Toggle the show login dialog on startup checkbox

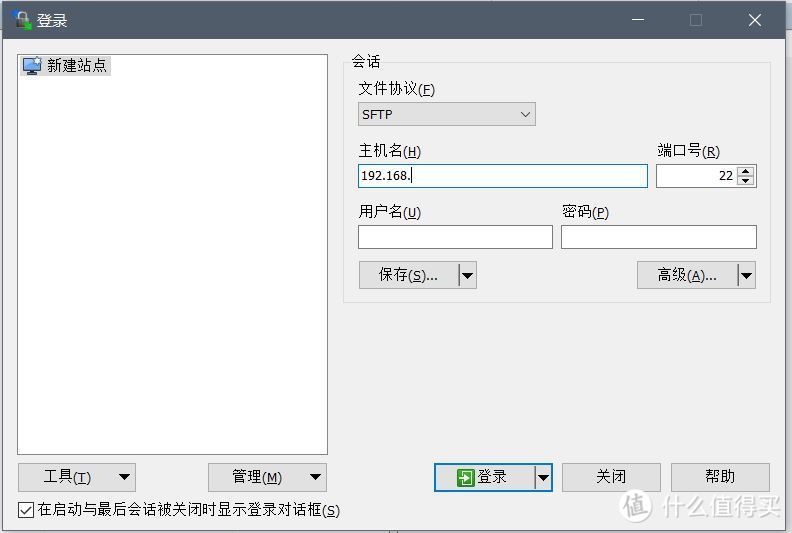(x=26, y=510)
